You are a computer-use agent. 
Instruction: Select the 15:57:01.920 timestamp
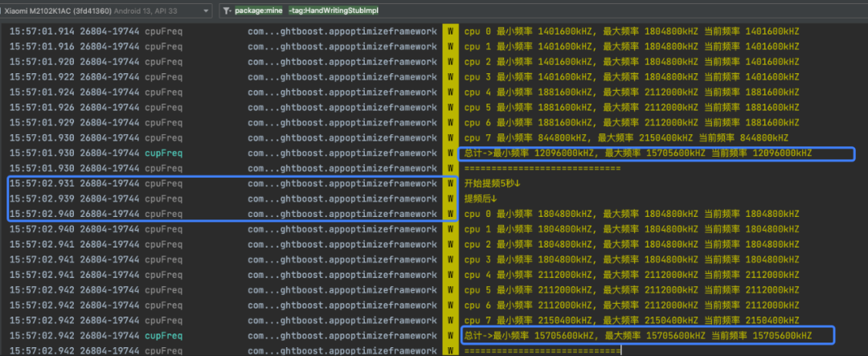point(43,61)
